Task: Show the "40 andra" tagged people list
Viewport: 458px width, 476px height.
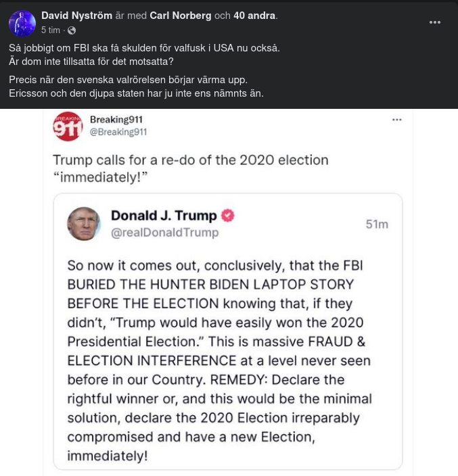Action: point(254,16)
